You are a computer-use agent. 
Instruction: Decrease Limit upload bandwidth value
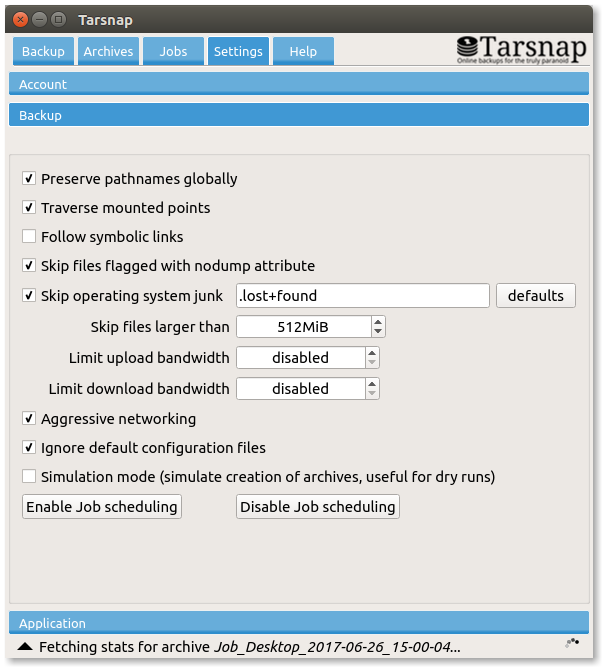coord(372,363)
